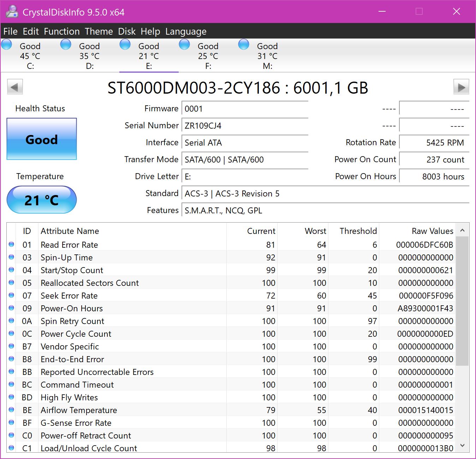Select the M: drive status orb

coord(244,45)
